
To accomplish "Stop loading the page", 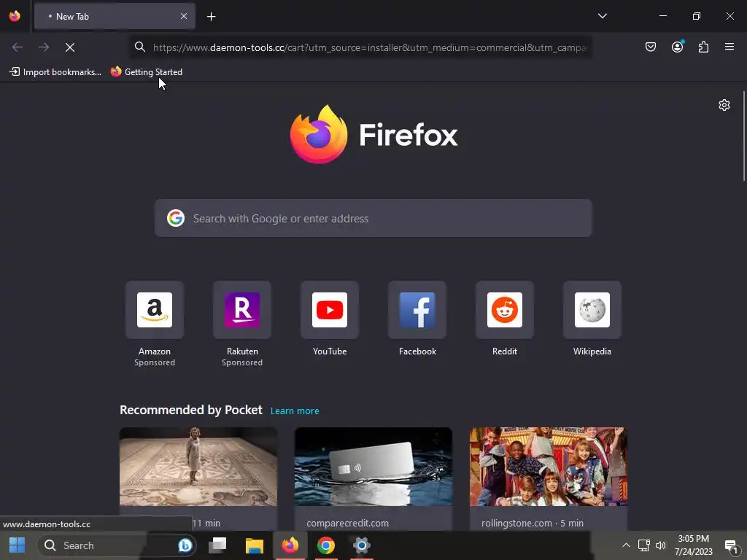I will pyautogui.click(x=70, y=47).
